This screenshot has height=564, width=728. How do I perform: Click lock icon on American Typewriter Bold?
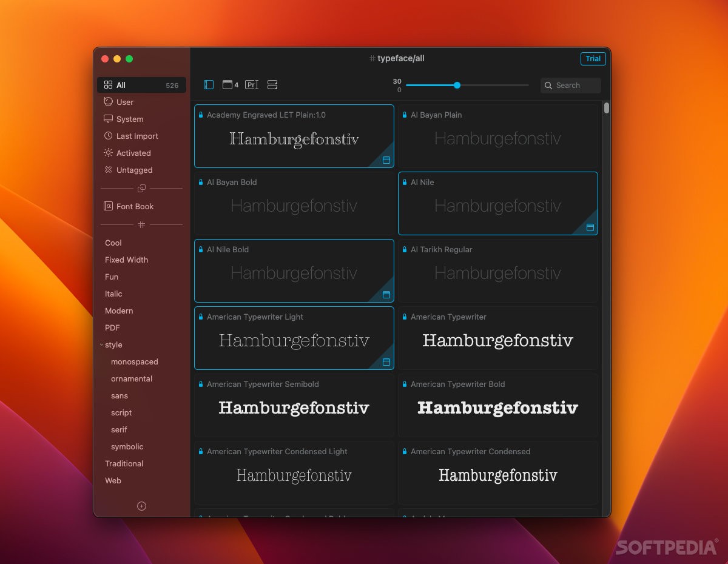(405, 384)
